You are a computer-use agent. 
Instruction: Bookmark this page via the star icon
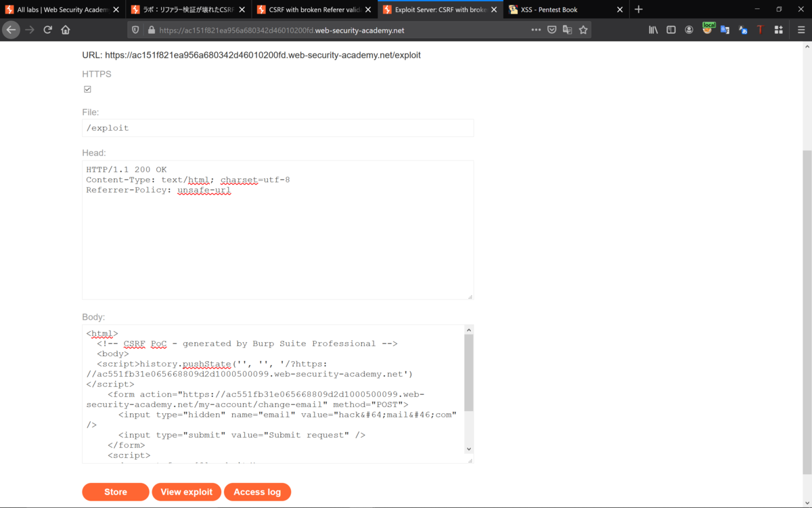583,30
